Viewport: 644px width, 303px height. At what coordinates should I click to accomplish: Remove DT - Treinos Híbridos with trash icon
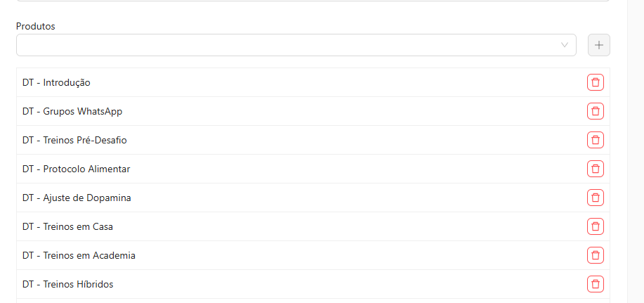coord(595,284)
